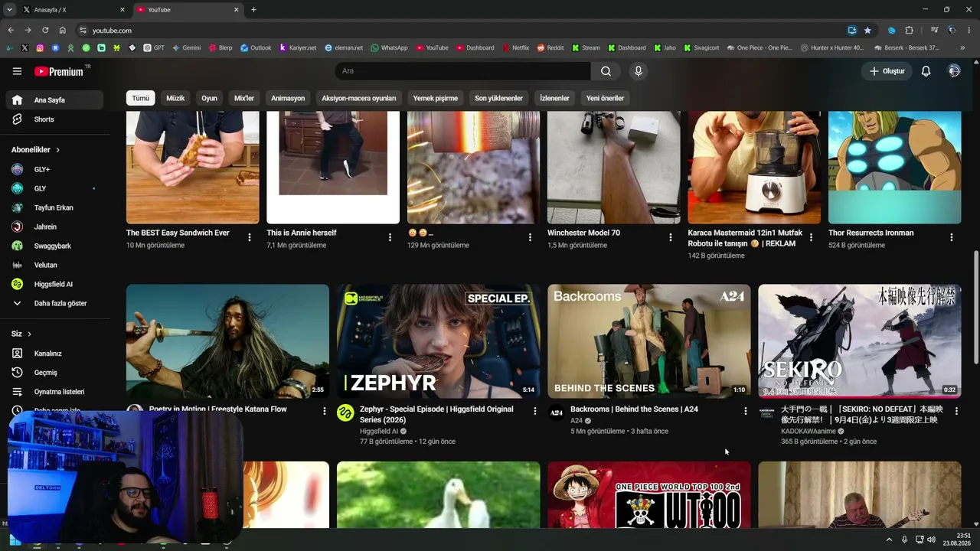Open more options for SEKIRO: NO DEFEAT video
The image size is (980, 551).
(955, 411)
